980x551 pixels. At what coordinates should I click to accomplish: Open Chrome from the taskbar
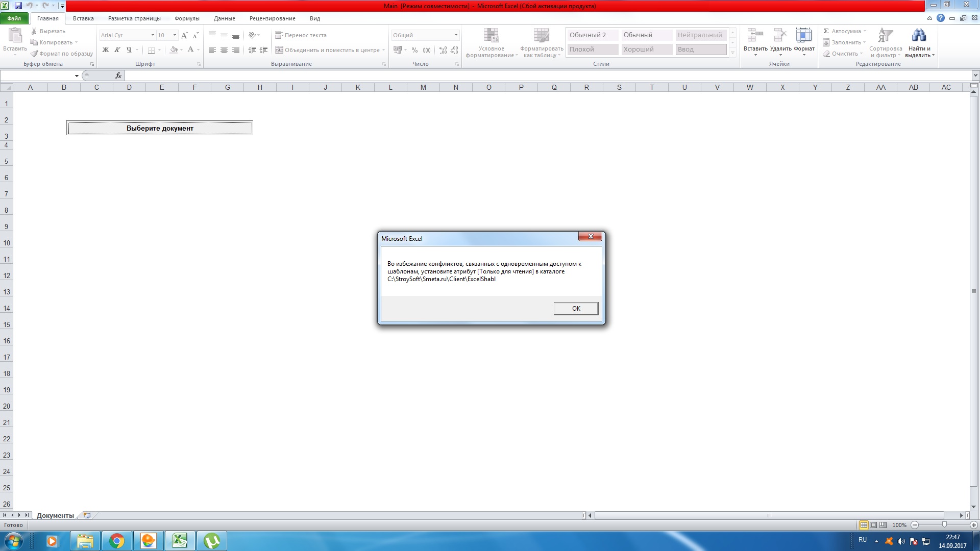pyautogui.click(x=117, y=541)
